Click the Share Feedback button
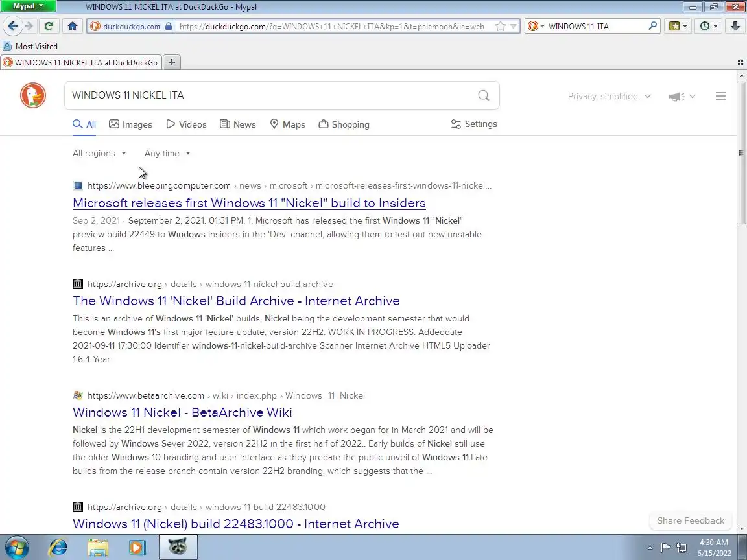Screen dimensions: 747x560 click(x=691, y=520)
